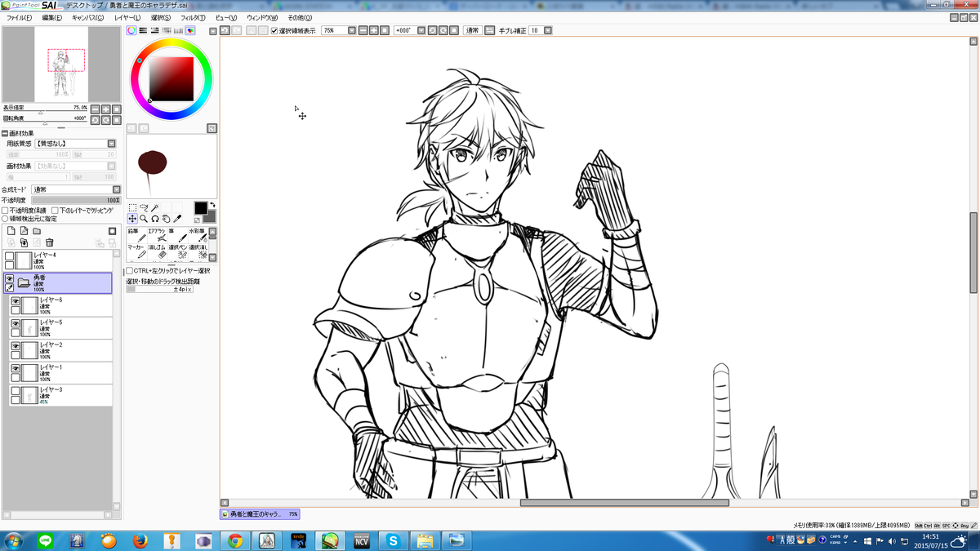Collapse the 画材効果 section

click(4, 133)
